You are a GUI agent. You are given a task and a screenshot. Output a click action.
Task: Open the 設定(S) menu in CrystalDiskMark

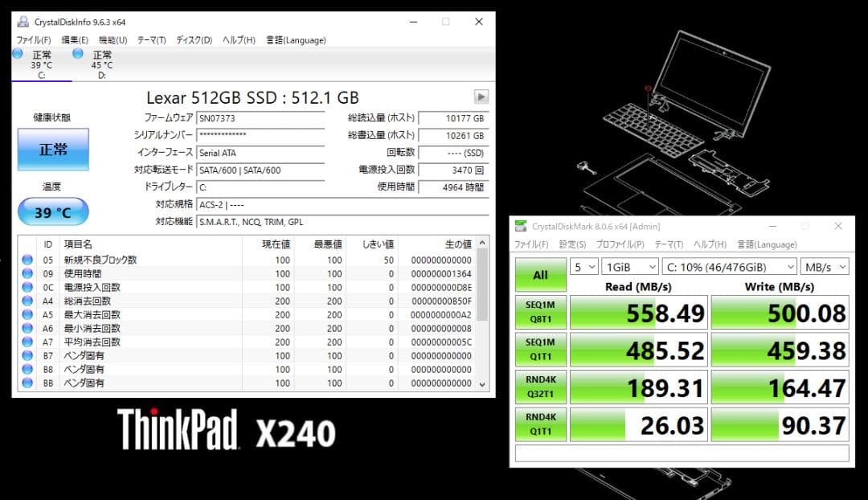tap(573, 244)
